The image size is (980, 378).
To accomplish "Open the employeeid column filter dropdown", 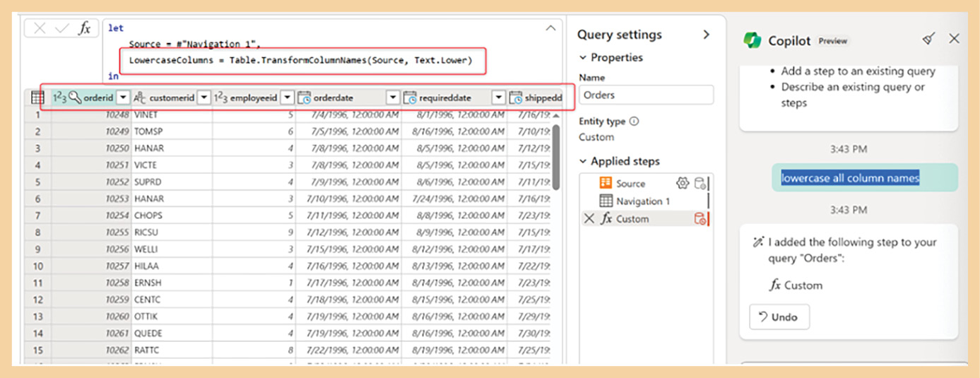I will [287, 98].
